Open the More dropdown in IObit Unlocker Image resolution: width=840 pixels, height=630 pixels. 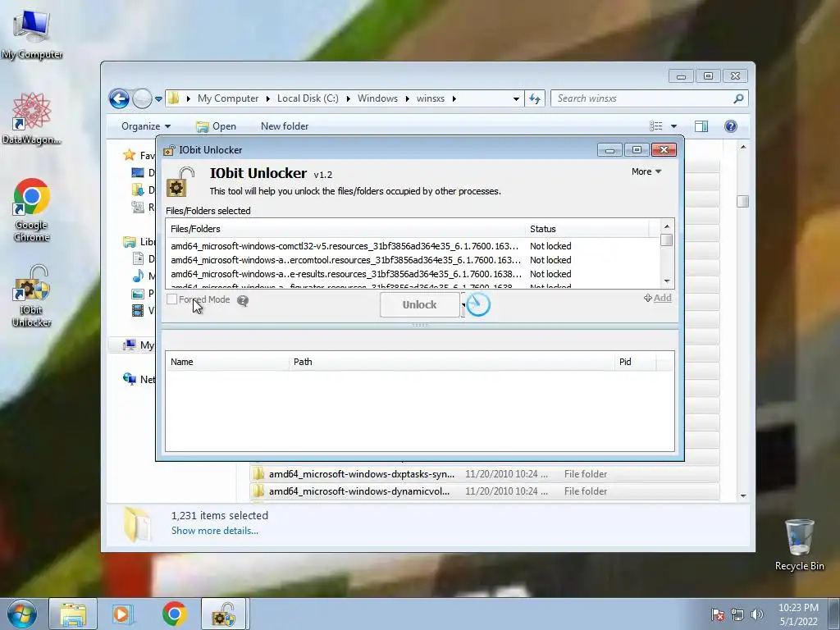click(646, 171)
